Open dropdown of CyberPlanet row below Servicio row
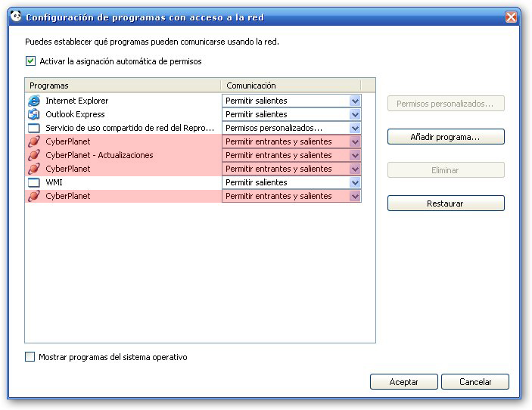532x410 pixels. click(355, 141)
